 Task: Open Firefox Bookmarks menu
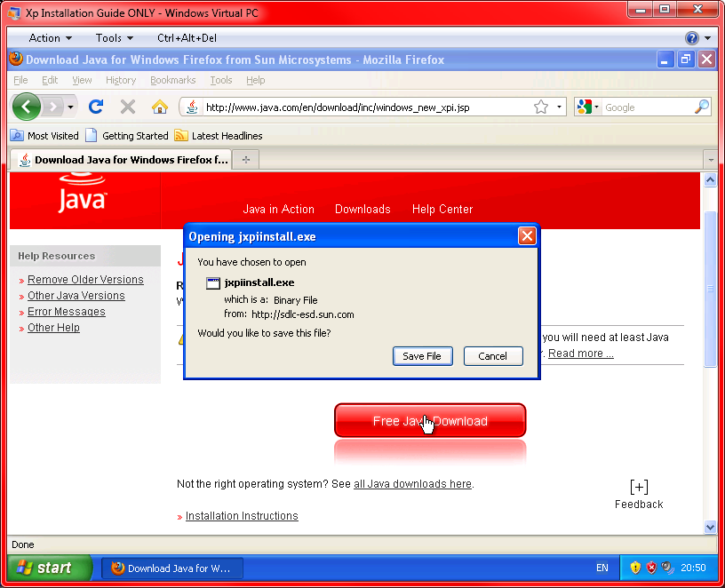point(173,81)
